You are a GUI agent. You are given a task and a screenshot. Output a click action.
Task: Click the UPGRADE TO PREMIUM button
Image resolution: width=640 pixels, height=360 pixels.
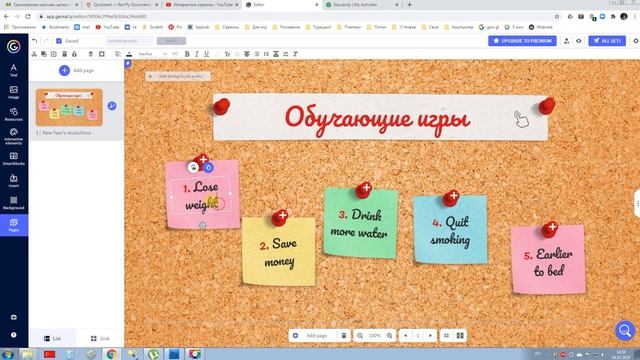(522, 41)
